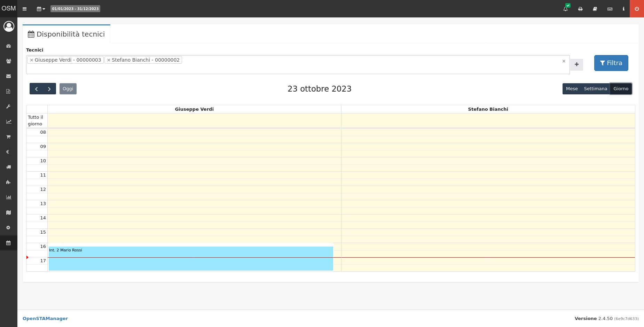Click the Filtra button
The height and width of the screenshot is (327, 644).
[x=611, y=63]
